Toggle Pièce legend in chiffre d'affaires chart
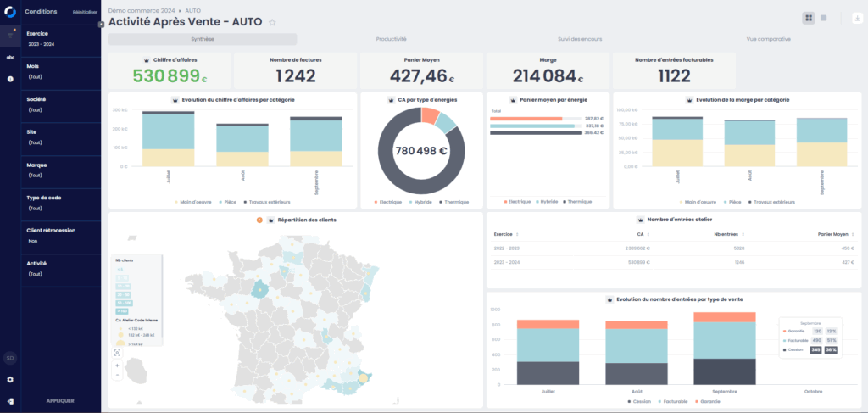This screenshot has height=413, width=868. click(226, 202)
